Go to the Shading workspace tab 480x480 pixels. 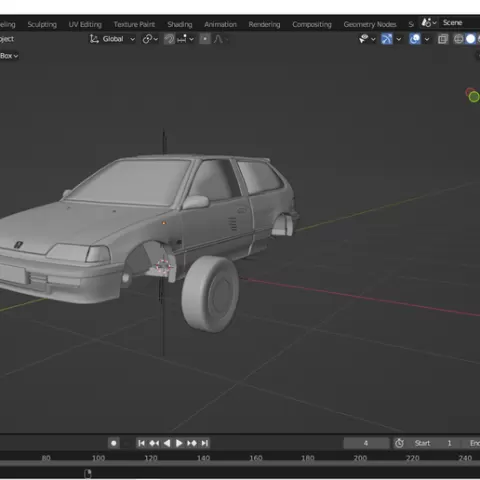click(180, 24)
